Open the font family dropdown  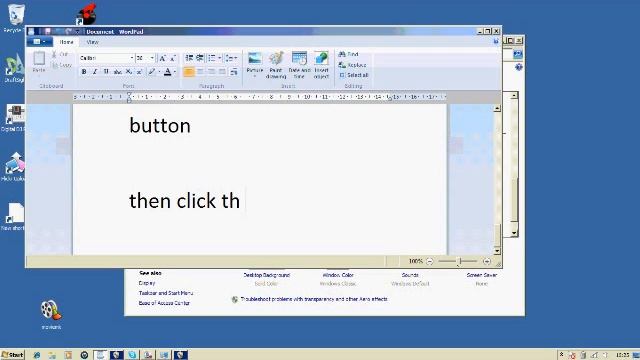click(132, 58)
